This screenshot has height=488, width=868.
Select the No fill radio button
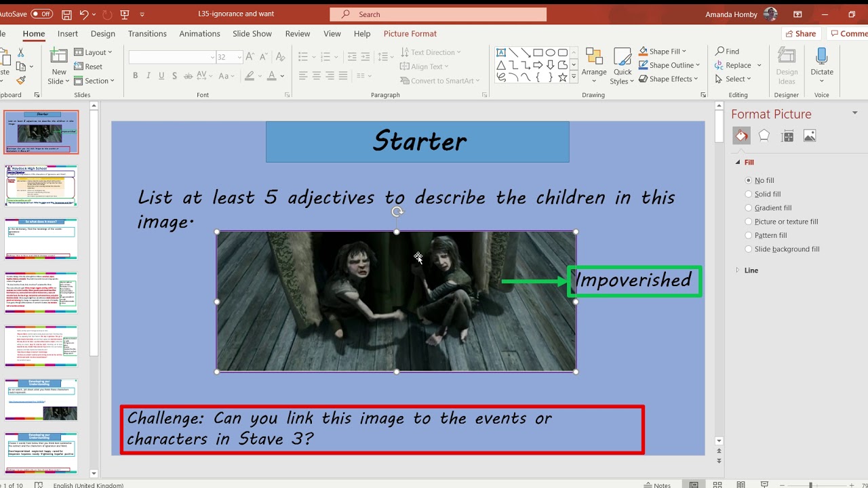749,180
